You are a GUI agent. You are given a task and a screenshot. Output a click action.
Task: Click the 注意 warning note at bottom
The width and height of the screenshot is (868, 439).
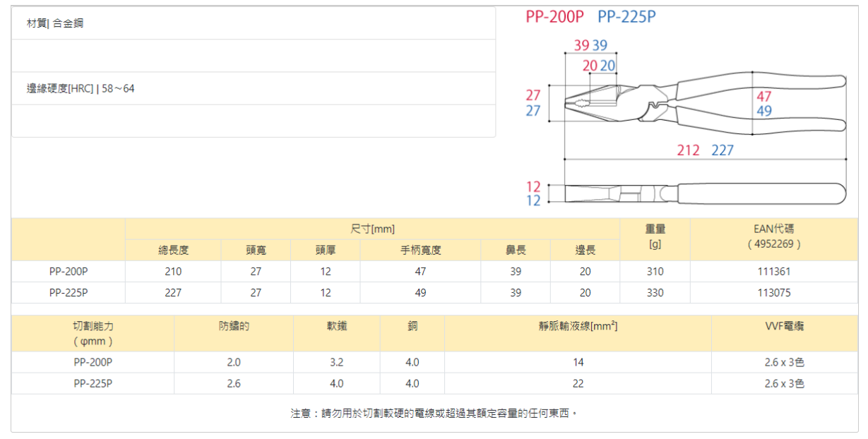(x=434, y=413)
